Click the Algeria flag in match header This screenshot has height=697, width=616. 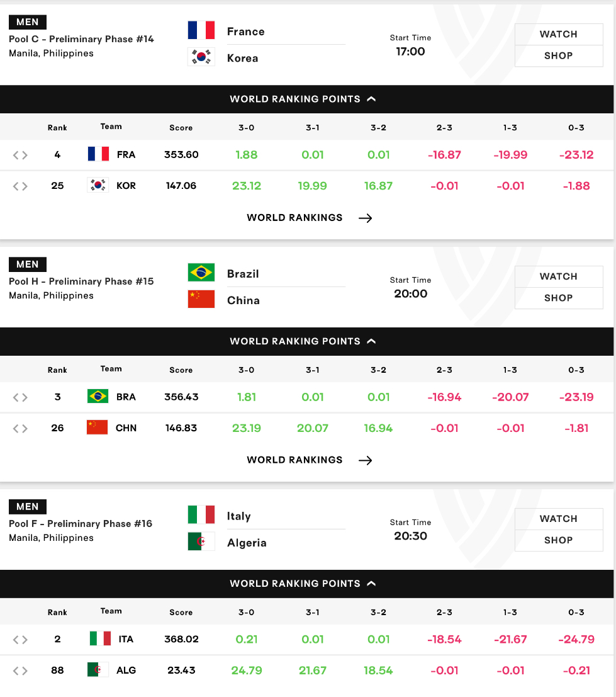pyautogui.click(x=201, y=541)
